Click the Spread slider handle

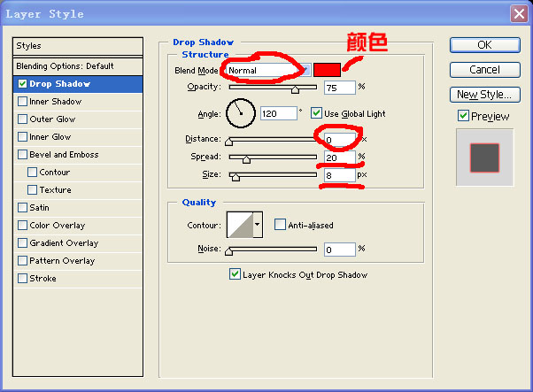pyautogui.click(x=246, y=159)
